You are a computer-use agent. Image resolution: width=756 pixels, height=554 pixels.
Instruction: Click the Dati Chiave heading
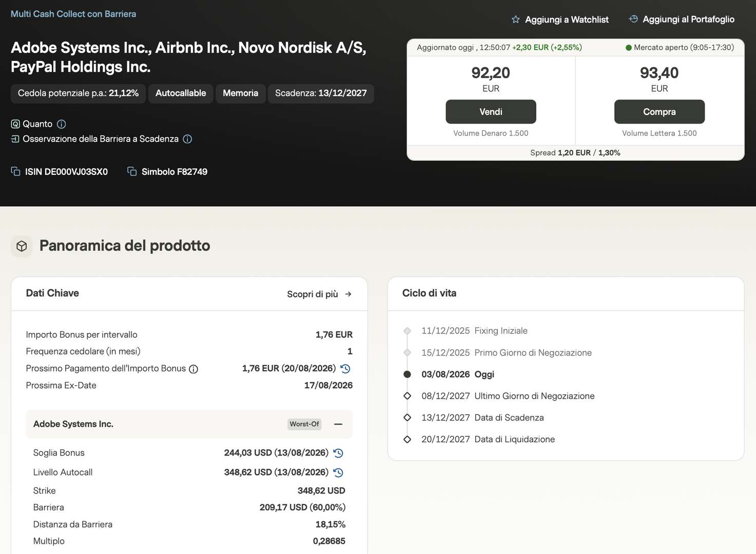52,293
